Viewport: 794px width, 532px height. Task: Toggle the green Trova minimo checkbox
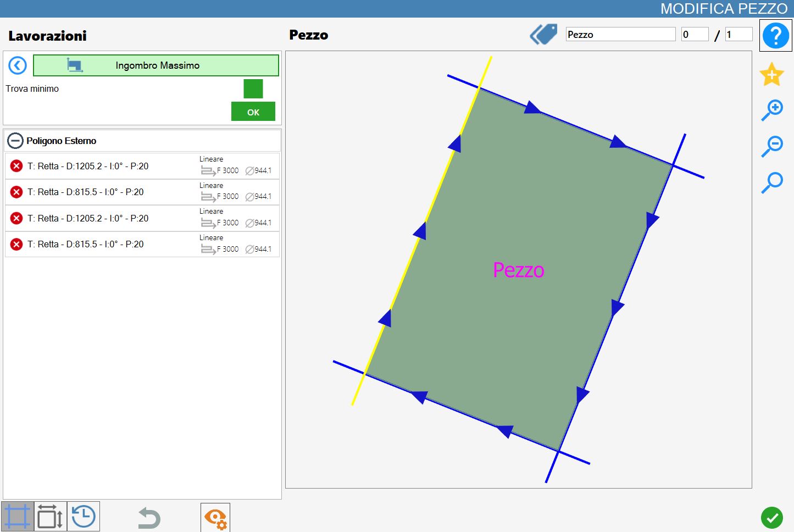(x=253, y=88)
